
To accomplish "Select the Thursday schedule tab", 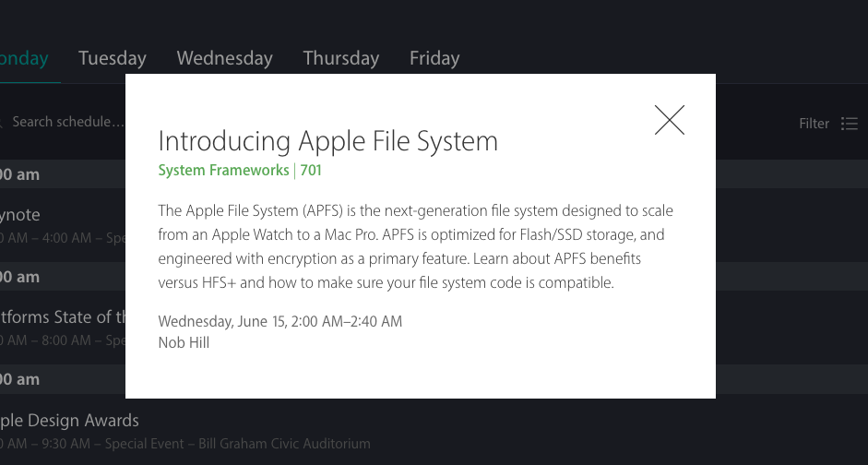I will (x=341, y=58).
